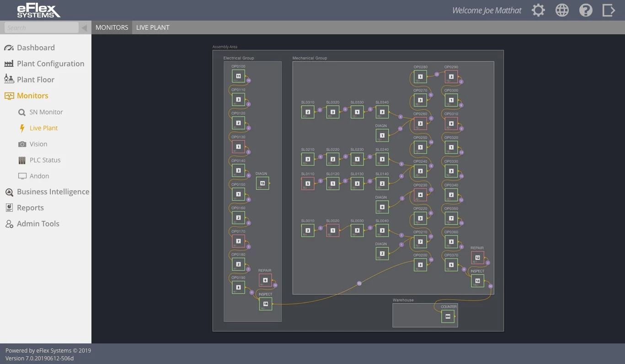Open settings using the gear icon
The height and width of the screenshot is (364, 625).
(x=538, y=10)
